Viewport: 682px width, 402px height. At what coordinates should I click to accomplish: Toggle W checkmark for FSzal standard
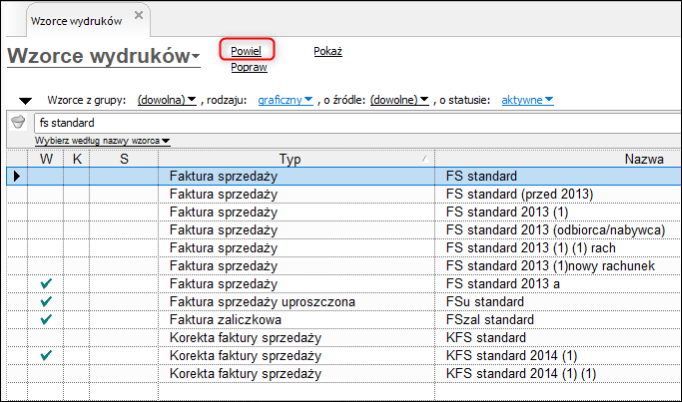pyautogui.click(x=46, y=319)
